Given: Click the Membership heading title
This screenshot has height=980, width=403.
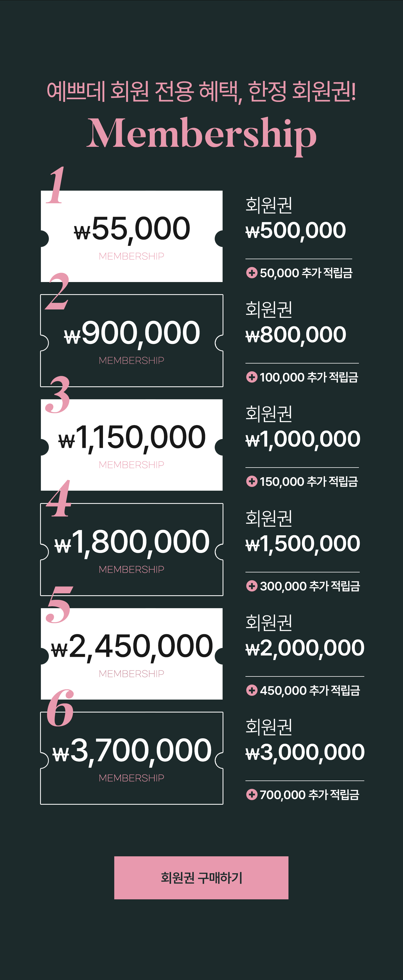Looking at the screenshot, I should [201, 135].
